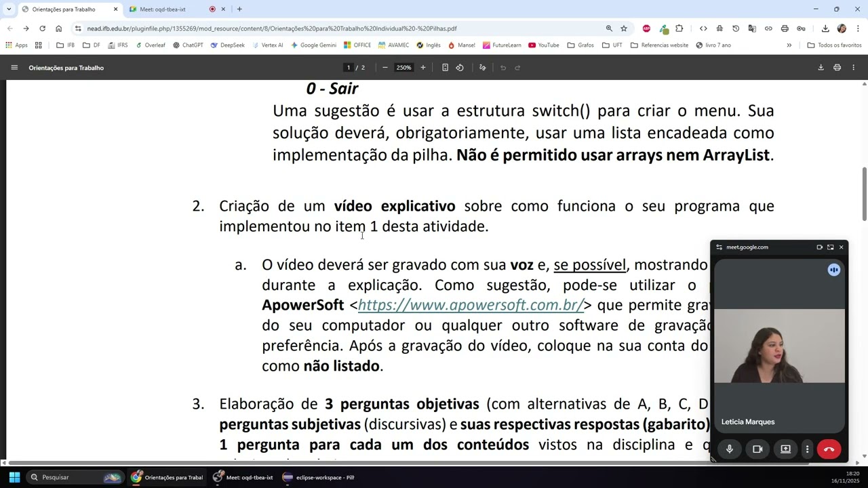Open browser downloads panel
This screenshot has width=868, height=488.
(x=825, y=28)
